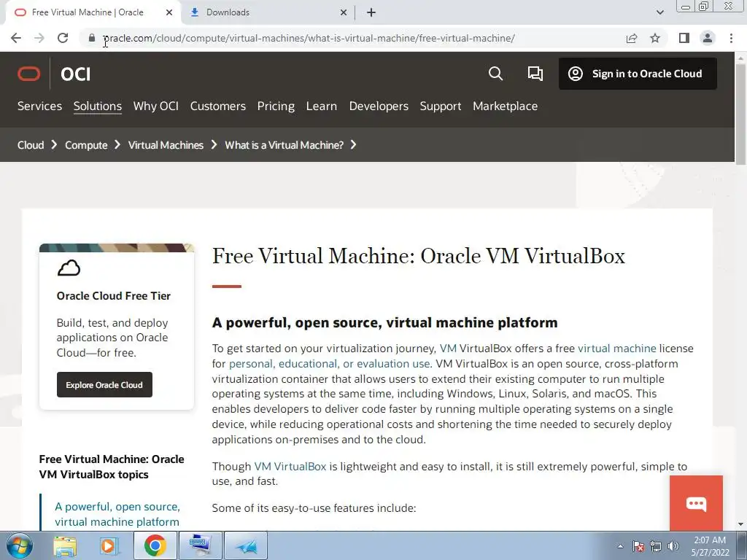This screenshot has height=560, width=747.
Task: Click Sign in to Oracle Cloud button
Action: point(638,74)
